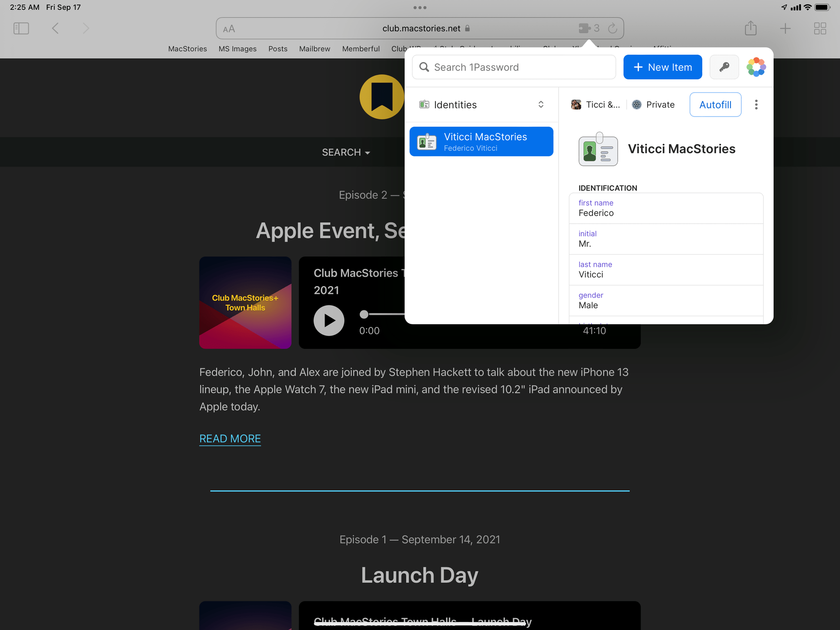This screenshot has width=840, height=630.
Task: Click the Private vault icon
Action: (x=636, y=104)
